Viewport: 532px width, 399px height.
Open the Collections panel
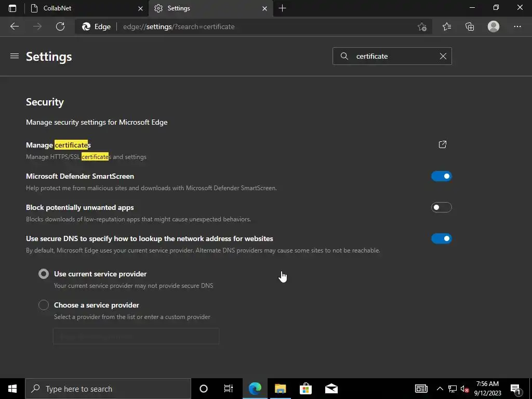470,26
